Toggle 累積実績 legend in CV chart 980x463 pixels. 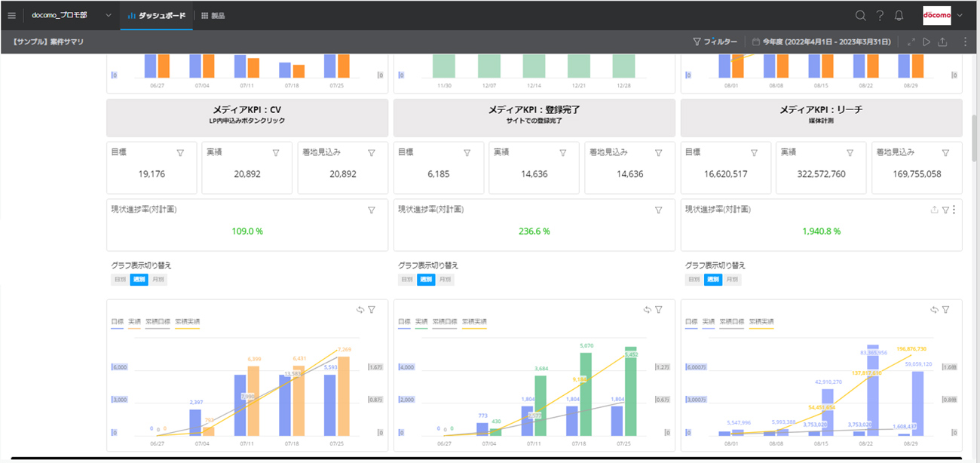point(188,322)
